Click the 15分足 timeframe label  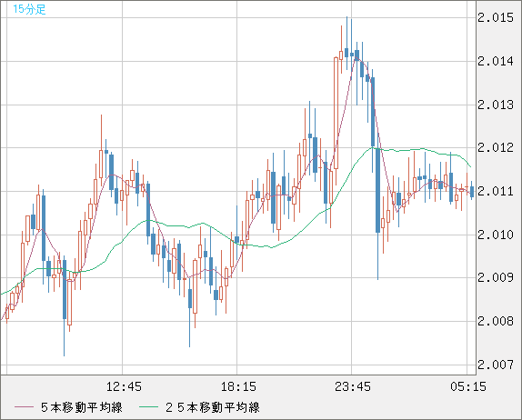point(29,9)
